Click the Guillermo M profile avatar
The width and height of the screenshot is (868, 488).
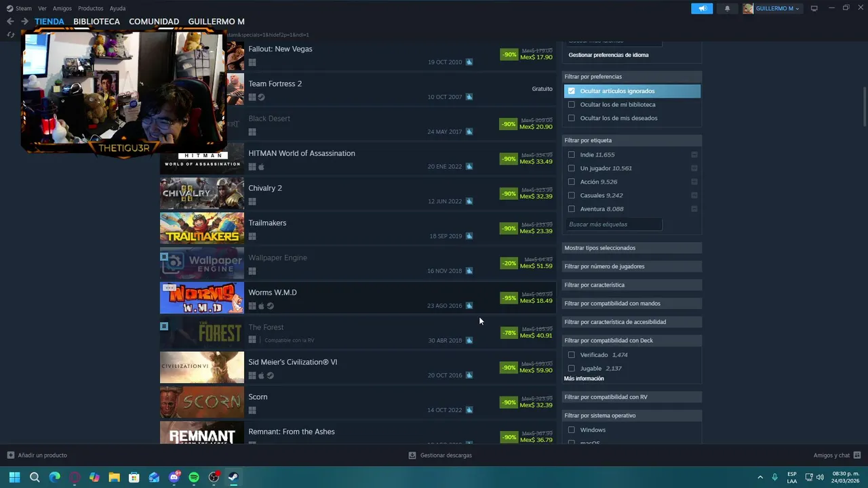pyautogui.click(x=748, y=8)
